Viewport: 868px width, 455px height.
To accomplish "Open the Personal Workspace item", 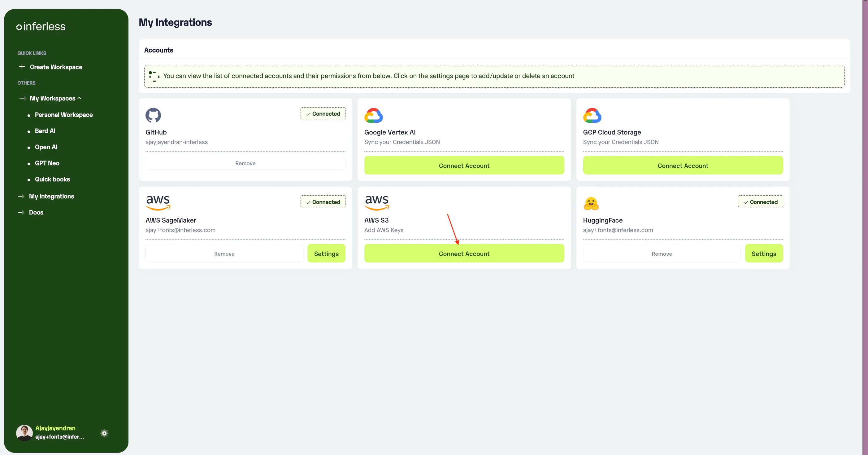I will coord(64,115).
